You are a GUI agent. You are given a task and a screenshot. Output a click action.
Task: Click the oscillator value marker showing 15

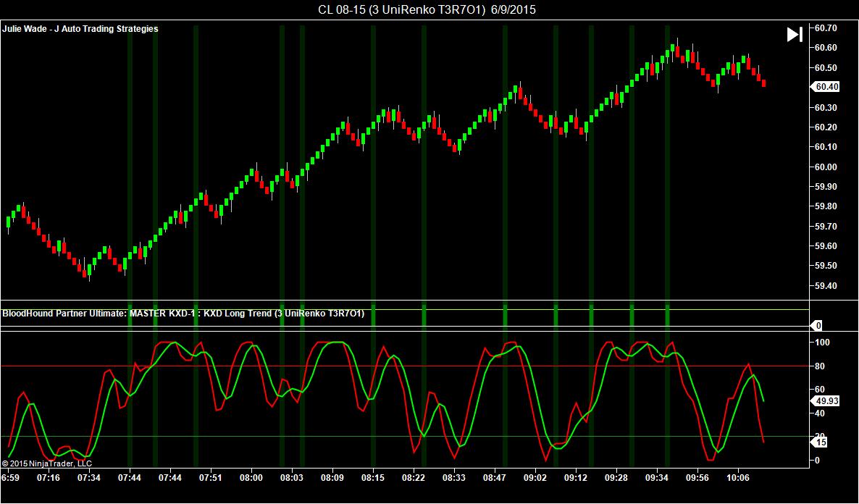[821, 442]
